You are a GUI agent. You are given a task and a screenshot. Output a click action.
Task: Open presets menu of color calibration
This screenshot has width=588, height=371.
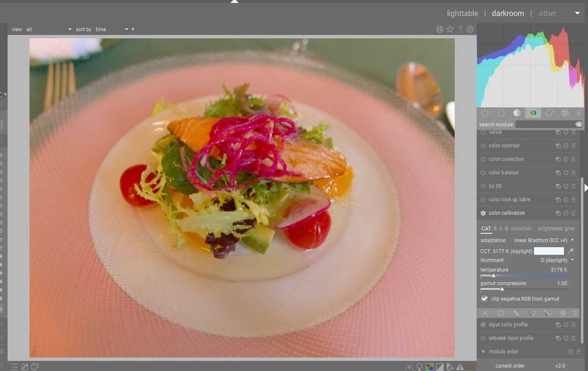(x=573, y=213)
